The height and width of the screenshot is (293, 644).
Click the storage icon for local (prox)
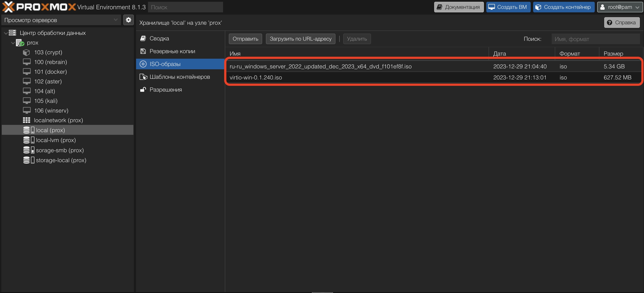pyautogui.click(x=29, y=130)
